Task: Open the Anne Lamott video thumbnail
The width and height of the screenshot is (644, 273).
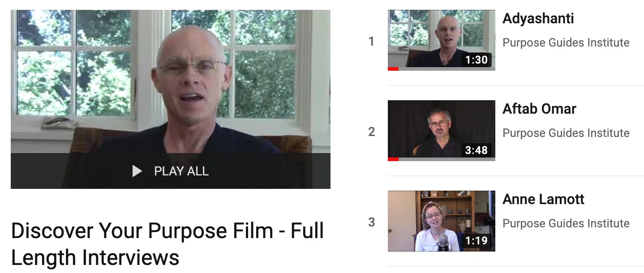Action: [x=442, y=221]
